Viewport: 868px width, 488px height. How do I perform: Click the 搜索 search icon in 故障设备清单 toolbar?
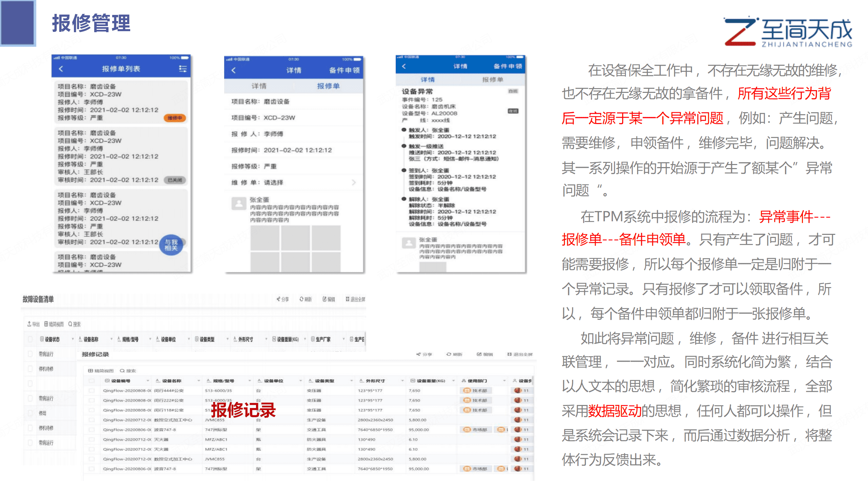[70, 324]
